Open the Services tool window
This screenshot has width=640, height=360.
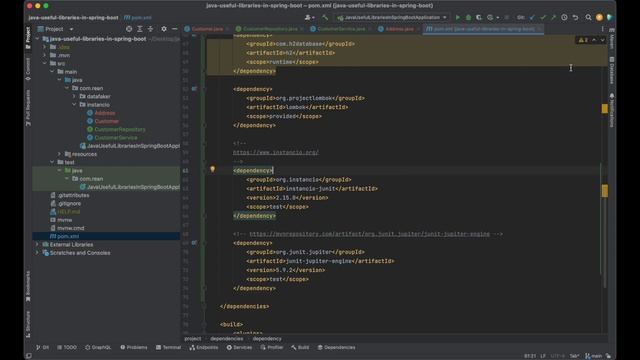click(239, 347)
